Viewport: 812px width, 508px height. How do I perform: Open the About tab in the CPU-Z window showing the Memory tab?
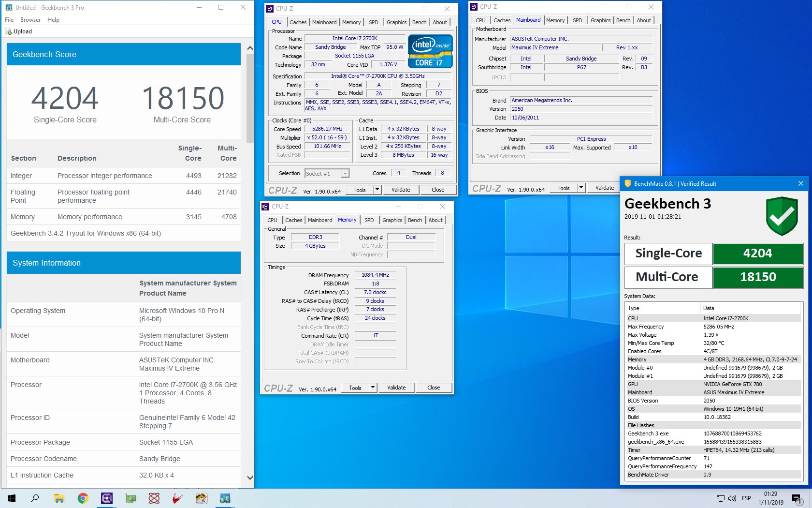(435, 220)
